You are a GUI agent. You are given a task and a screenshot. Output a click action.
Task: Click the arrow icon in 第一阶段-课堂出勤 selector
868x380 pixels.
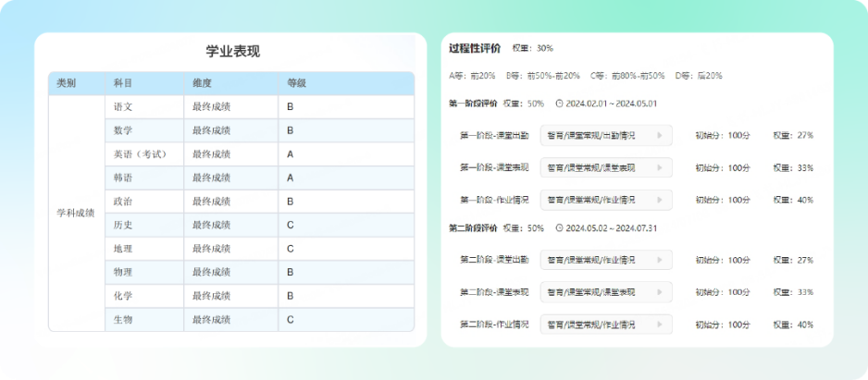click(x=660, y=136)
